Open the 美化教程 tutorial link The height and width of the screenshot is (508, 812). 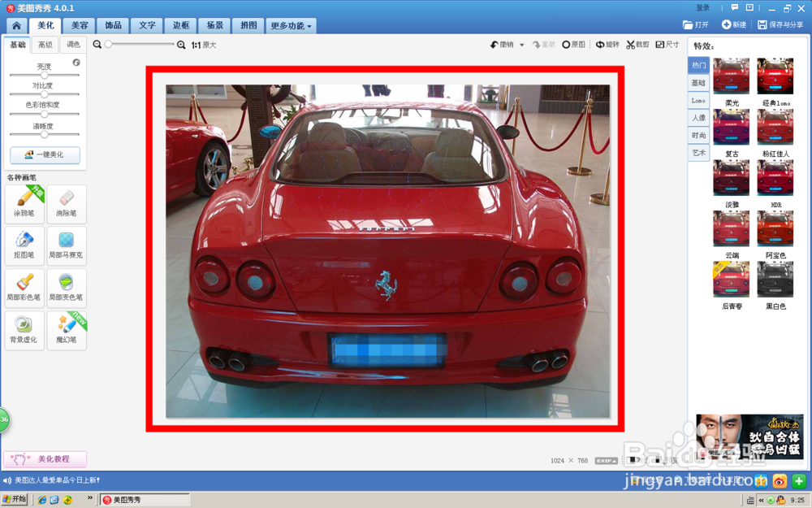coord(45,459)
